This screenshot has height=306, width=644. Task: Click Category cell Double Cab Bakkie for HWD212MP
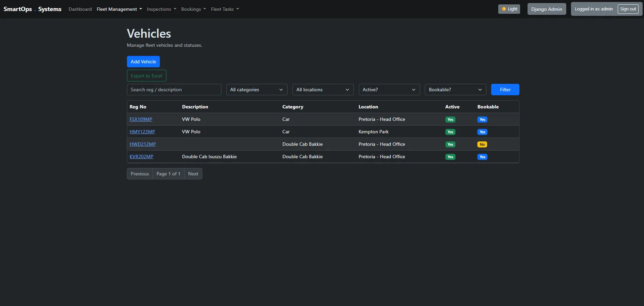(303, 144)
